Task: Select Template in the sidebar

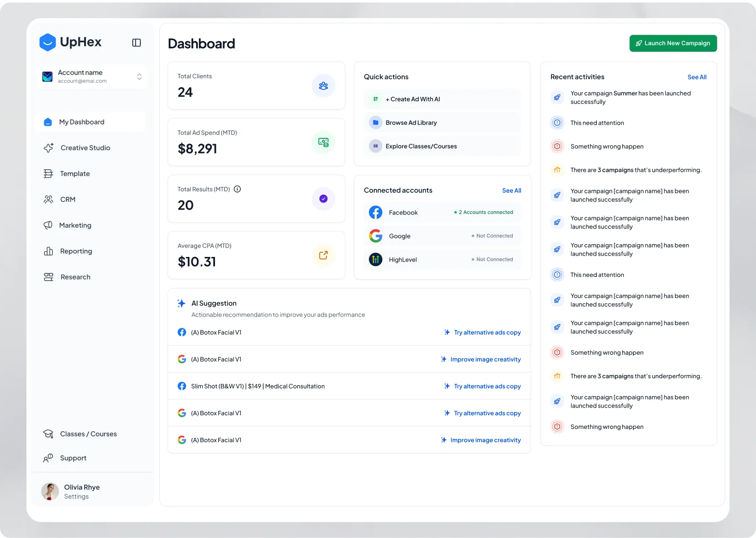Action: (x=75, y=174)
